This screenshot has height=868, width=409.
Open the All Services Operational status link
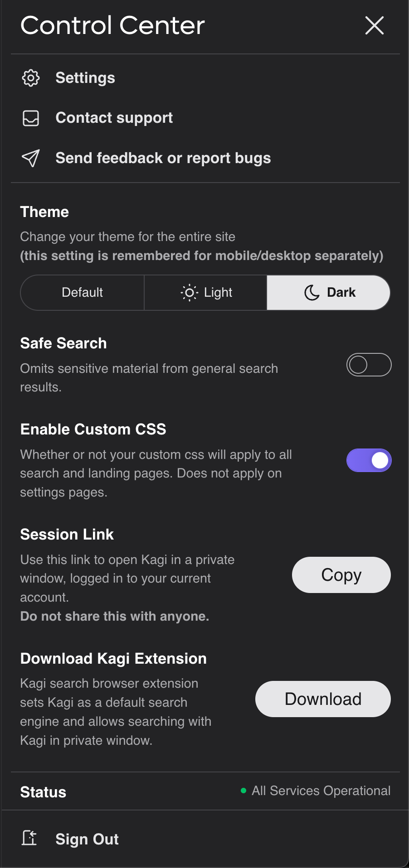pyautogui.click(x=321, y=791)
